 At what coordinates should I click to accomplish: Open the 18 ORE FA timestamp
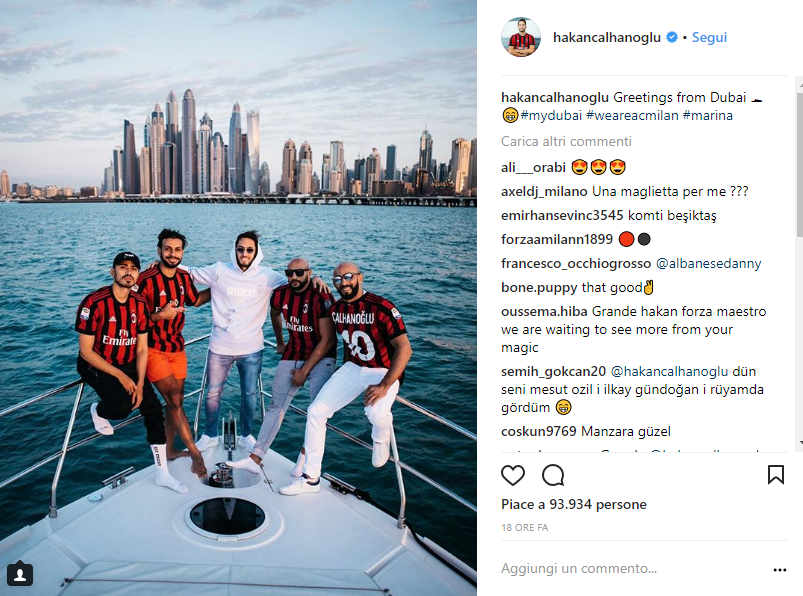tap(524, 527)
